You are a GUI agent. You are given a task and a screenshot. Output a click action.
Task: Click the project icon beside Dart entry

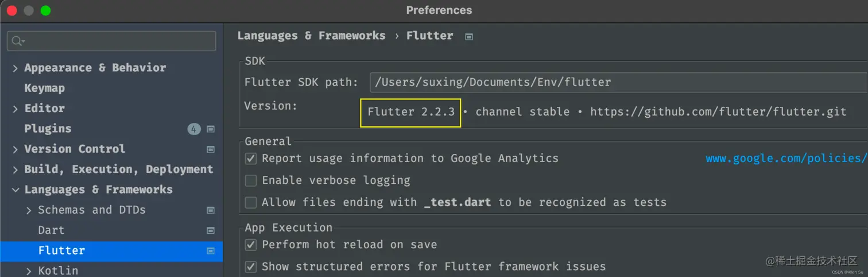(211, 230)
